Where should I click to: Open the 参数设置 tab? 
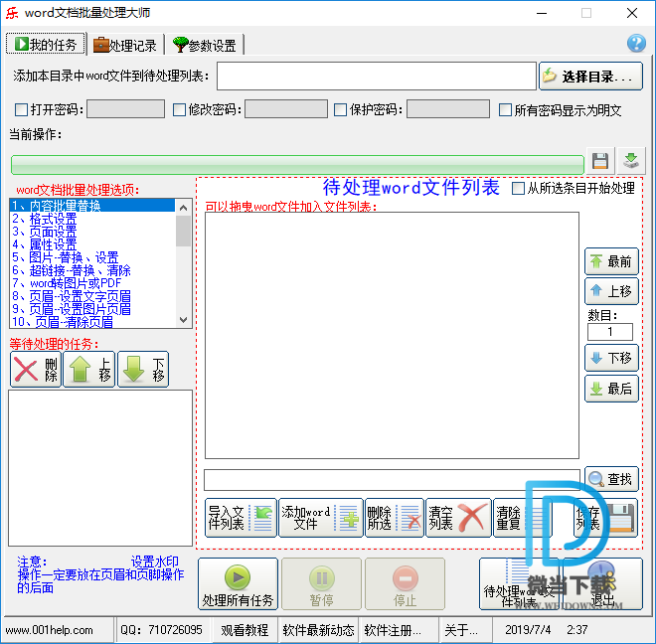point(204,45)
